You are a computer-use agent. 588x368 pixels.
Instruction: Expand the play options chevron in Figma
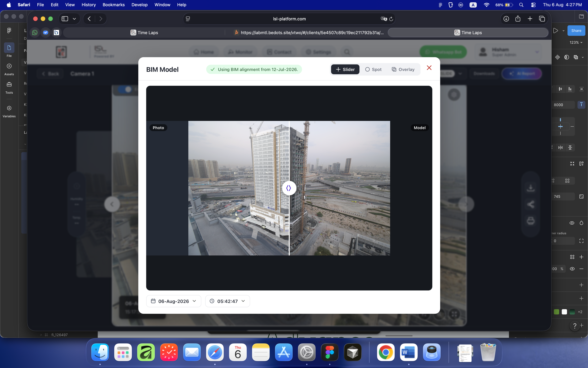[x=563, y=31]
